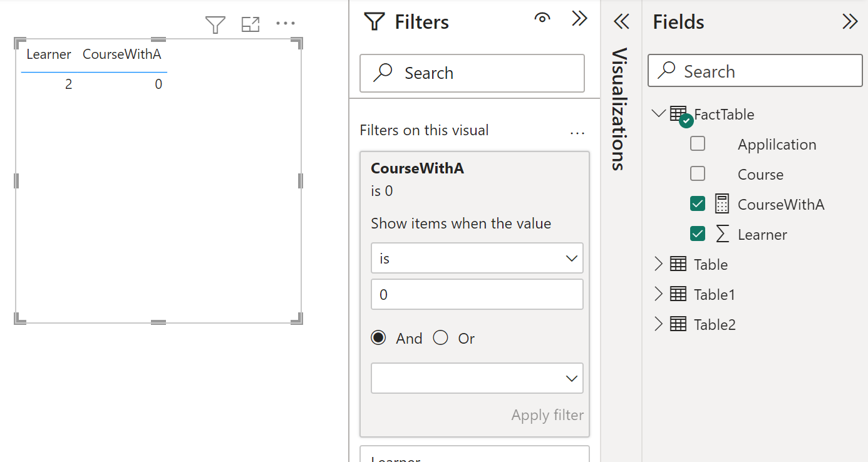Expand the Visualizations pane
Viewport: 868px width, 462px height.
621,22
